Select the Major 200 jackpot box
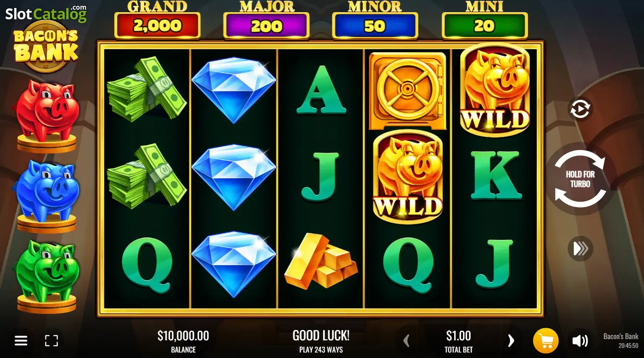Viewport: 644px width, 358px height. [x=266, y=26]
